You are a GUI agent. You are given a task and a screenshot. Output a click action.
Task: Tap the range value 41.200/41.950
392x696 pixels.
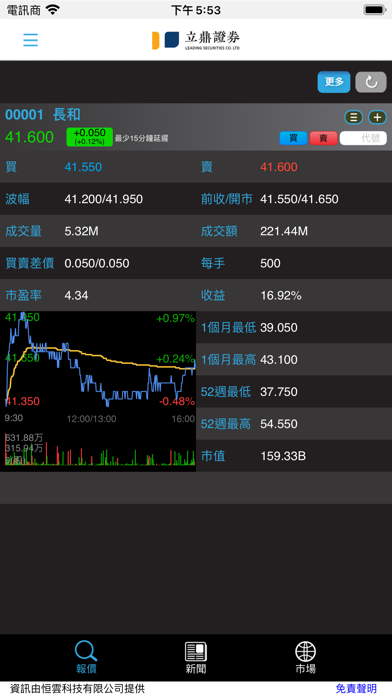103,199
